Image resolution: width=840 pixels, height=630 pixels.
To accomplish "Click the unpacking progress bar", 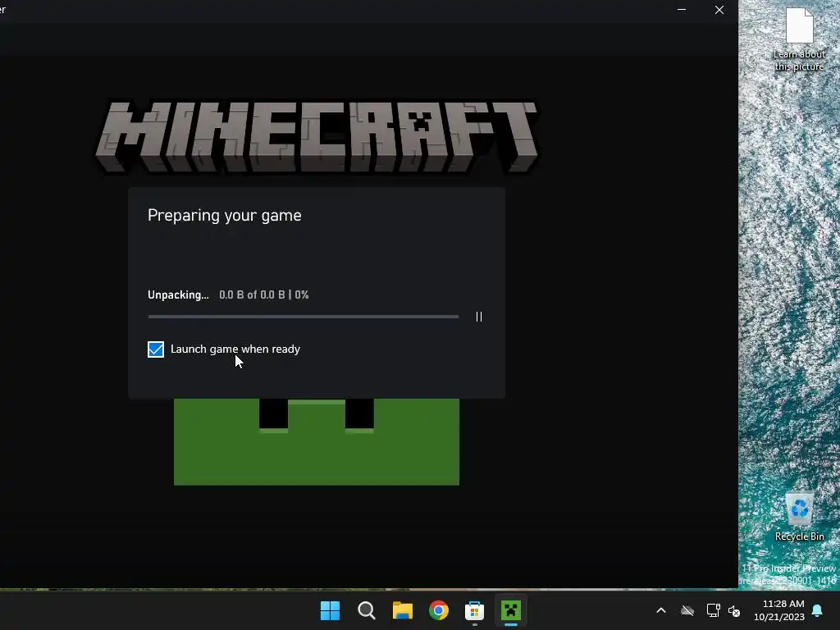I will pos(304,317).
